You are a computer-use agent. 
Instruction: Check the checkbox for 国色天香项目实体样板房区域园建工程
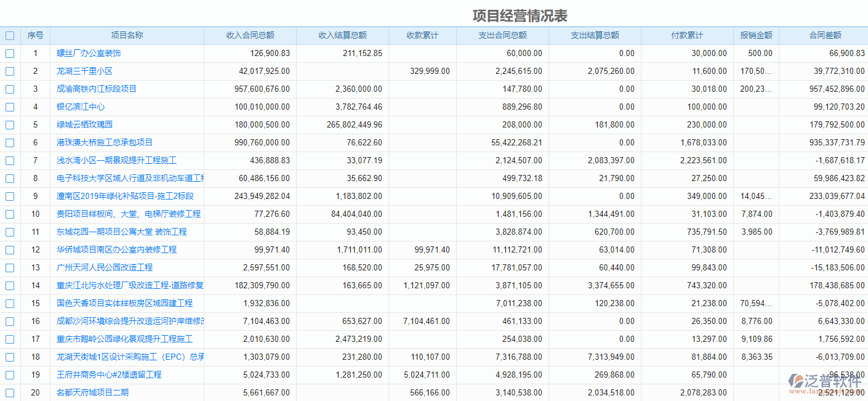coord(10,303)
